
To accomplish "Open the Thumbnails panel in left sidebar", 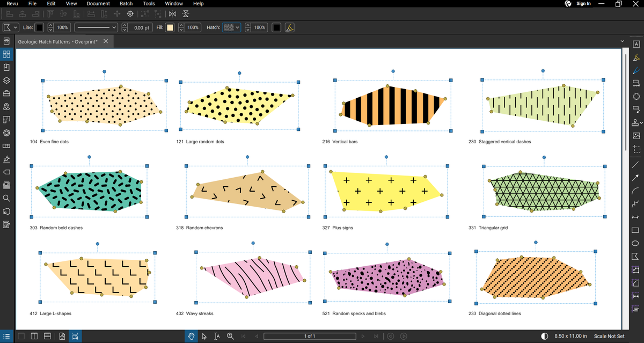I will coord(6,54).
